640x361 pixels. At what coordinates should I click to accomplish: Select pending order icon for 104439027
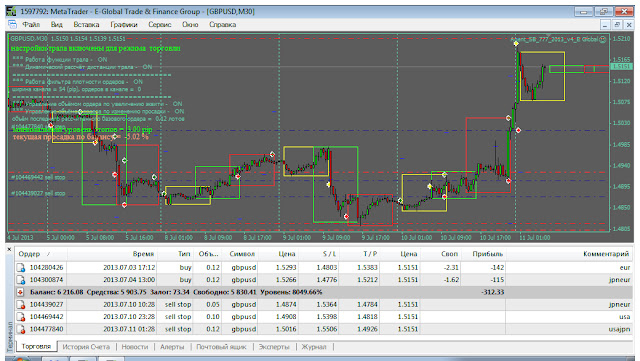21,305
